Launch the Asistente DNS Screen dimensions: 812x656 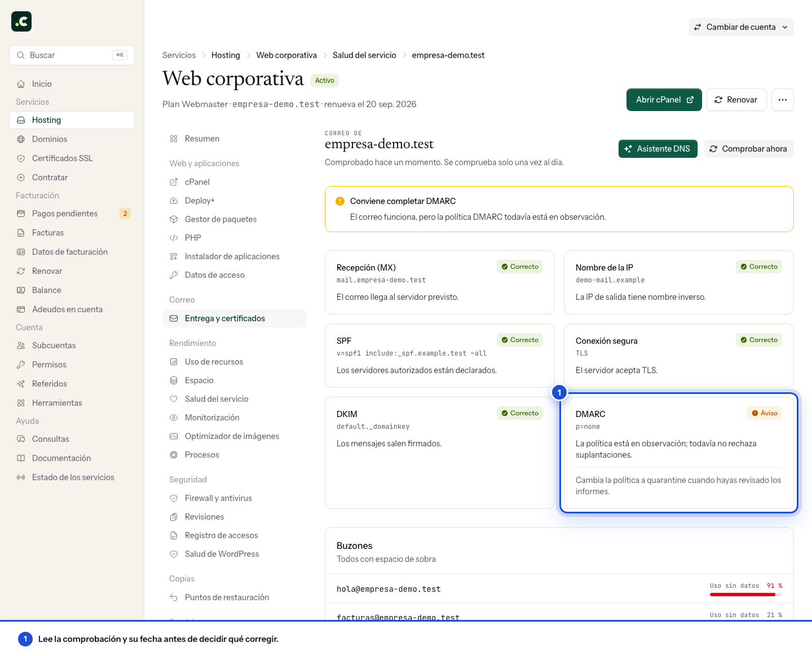point(658,149)
